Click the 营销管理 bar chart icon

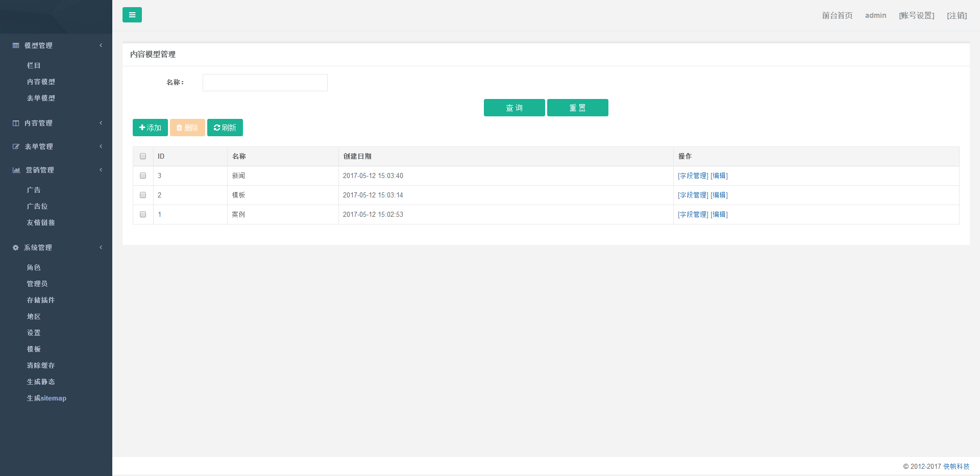pyautogui.click(x=16, y=170)
